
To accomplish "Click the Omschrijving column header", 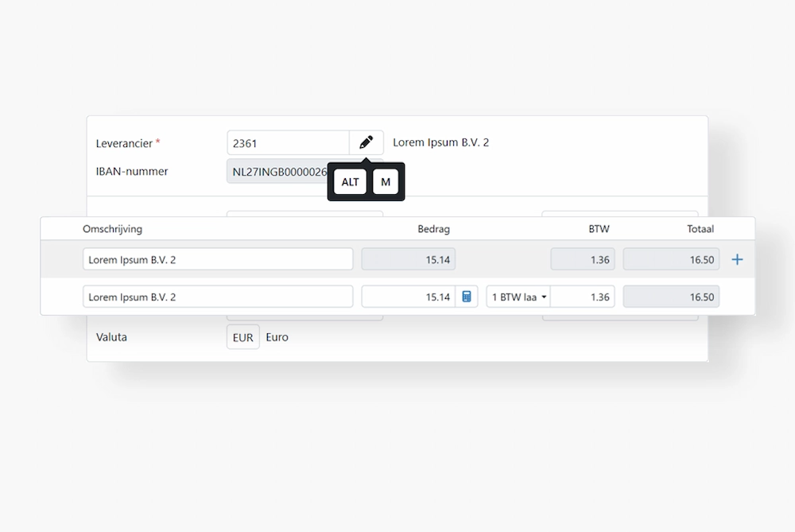I will tap(113, 228).
